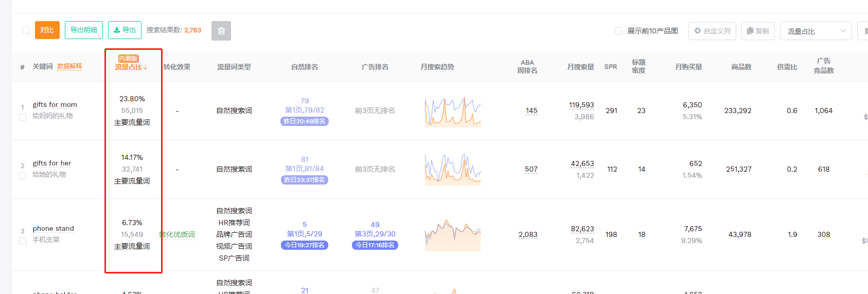Screen dimensions: 868x294
Task: Click the 月搜索量 column header
Action: point(580,67)
